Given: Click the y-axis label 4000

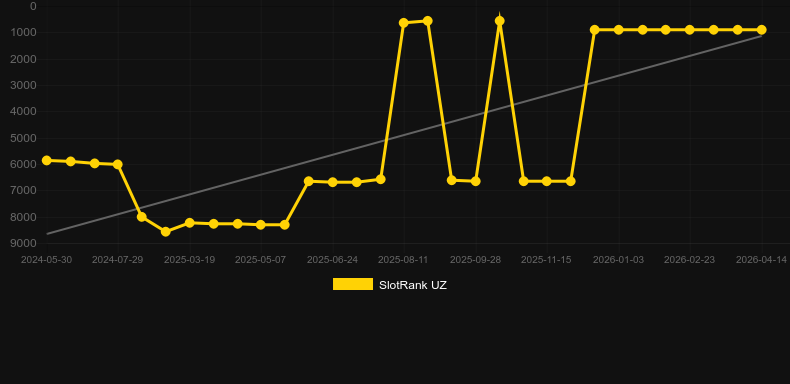Looking at the screenshot, I should [23, 111].
